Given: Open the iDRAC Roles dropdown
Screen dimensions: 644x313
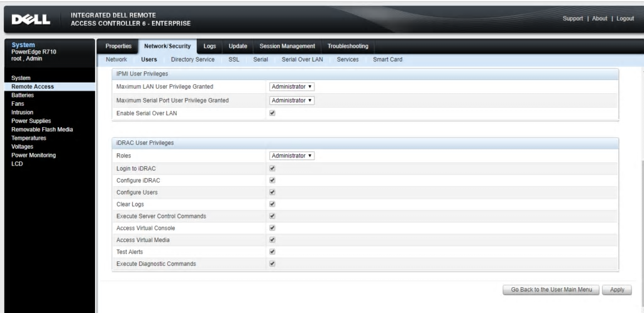Looking at the screenshot, I should tap(291, 156).
